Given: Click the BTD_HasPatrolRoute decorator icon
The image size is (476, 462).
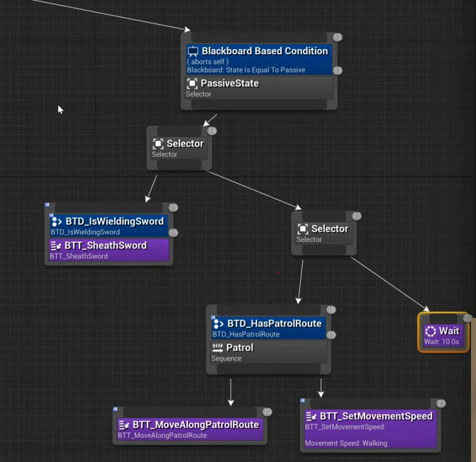Looking at the screenshot, I should point(218,324).
